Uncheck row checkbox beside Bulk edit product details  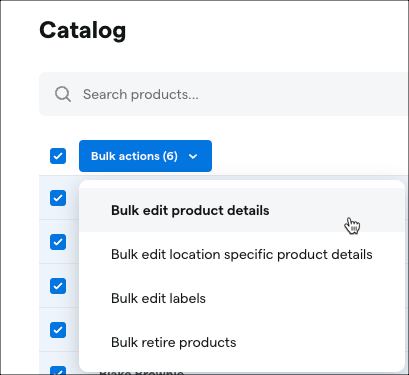(58, 198)
